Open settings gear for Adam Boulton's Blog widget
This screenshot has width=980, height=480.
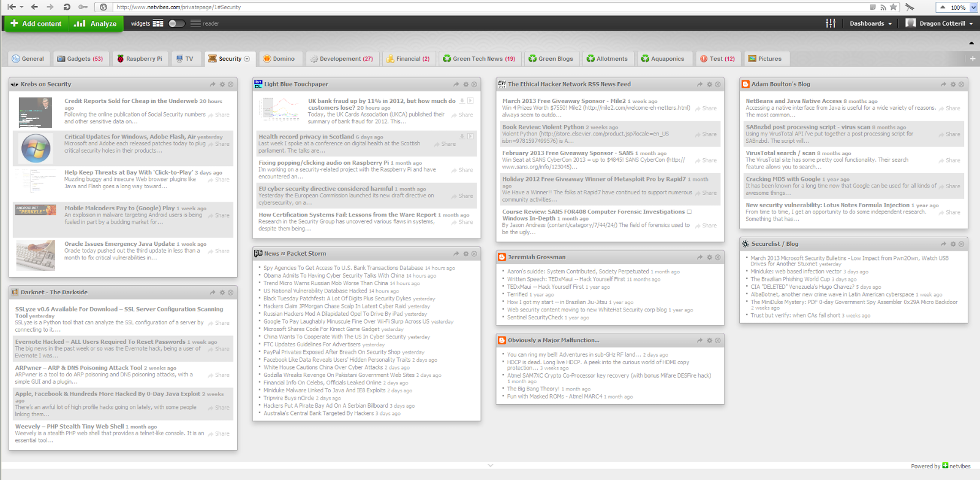[953, 85]
